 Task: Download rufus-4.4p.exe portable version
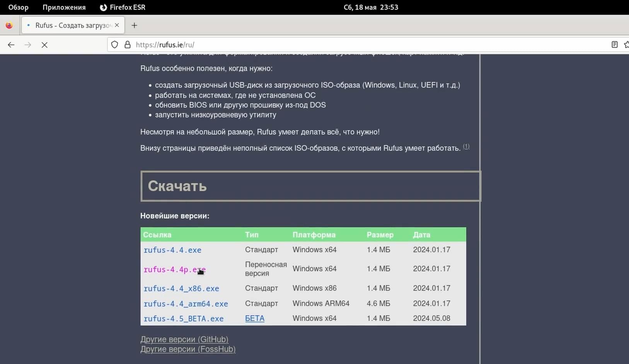coord(174,269)
